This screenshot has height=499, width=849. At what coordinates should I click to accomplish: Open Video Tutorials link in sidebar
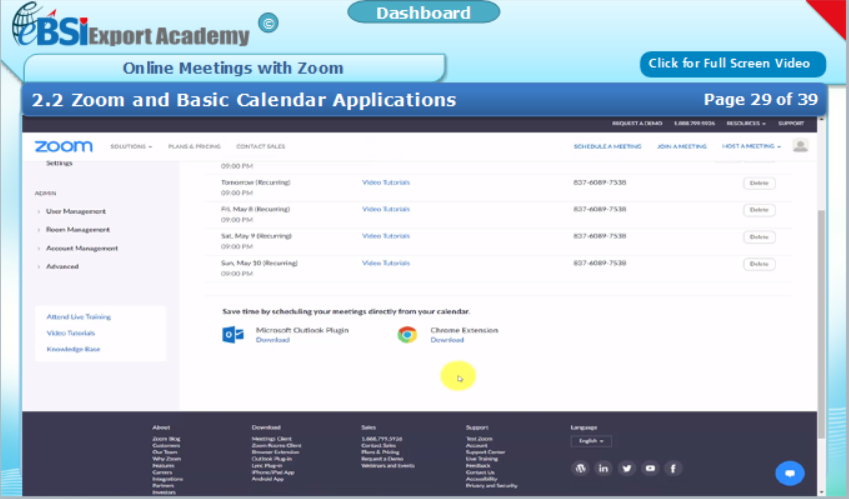(70, 333)
